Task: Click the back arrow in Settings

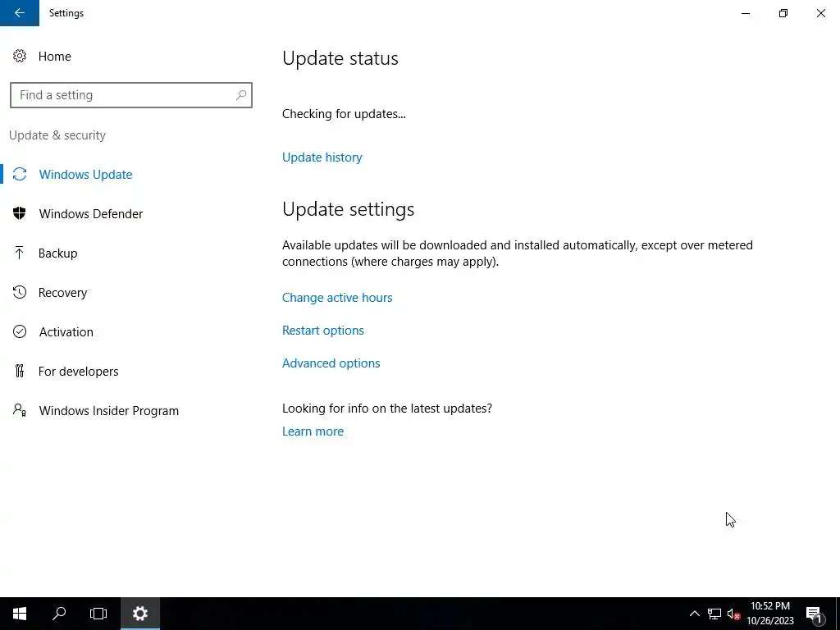Action: (20, 13)
